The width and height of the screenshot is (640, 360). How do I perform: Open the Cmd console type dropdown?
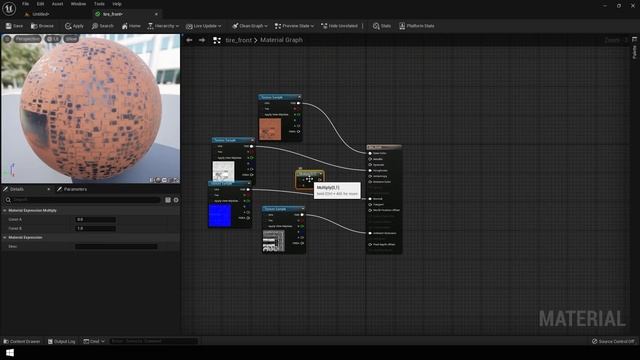[94, 341]
